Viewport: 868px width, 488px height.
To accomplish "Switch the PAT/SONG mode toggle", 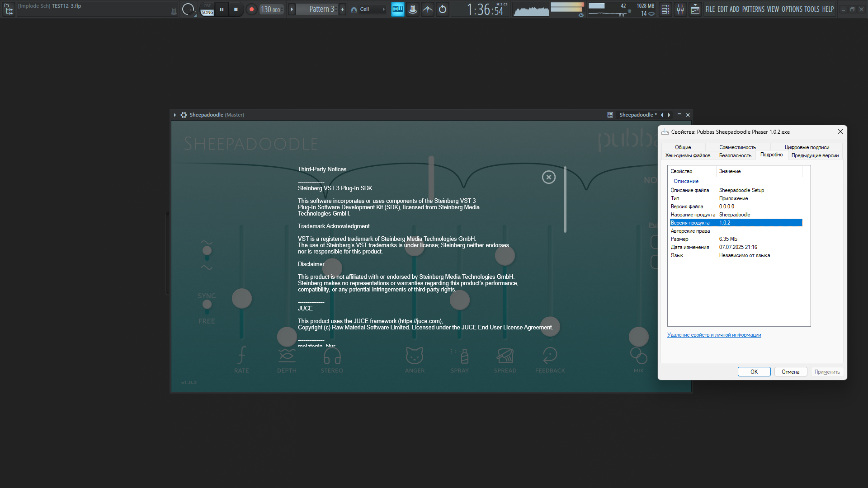I will (x=207, y=9).
